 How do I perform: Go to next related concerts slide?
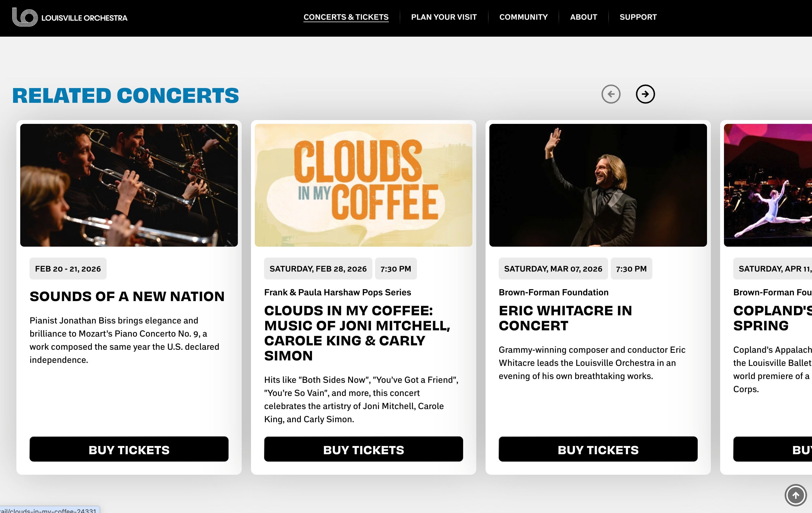(x=645, y=94)
